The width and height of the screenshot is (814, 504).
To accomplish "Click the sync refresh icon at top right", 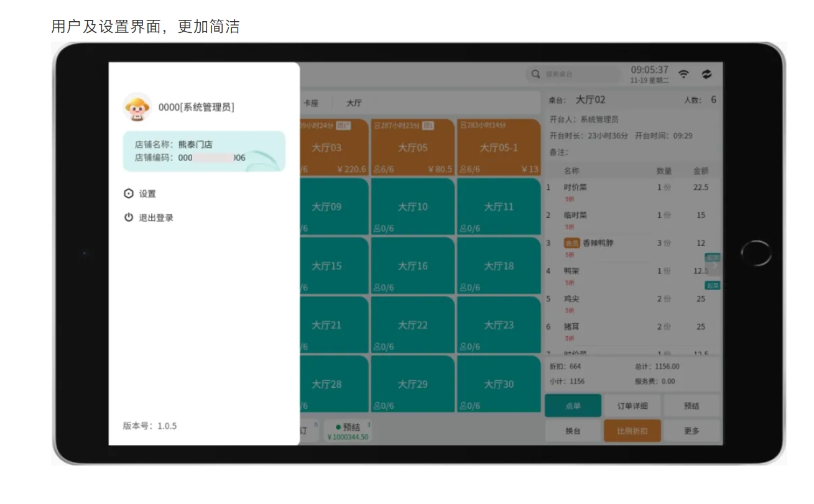I will (x=707, y=75).
